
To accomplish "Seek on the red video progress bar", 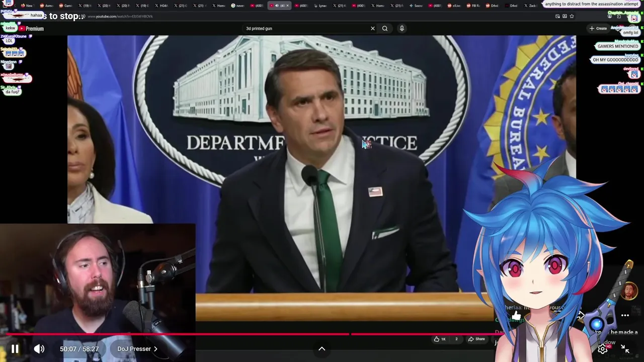I will tap(252, 334).
